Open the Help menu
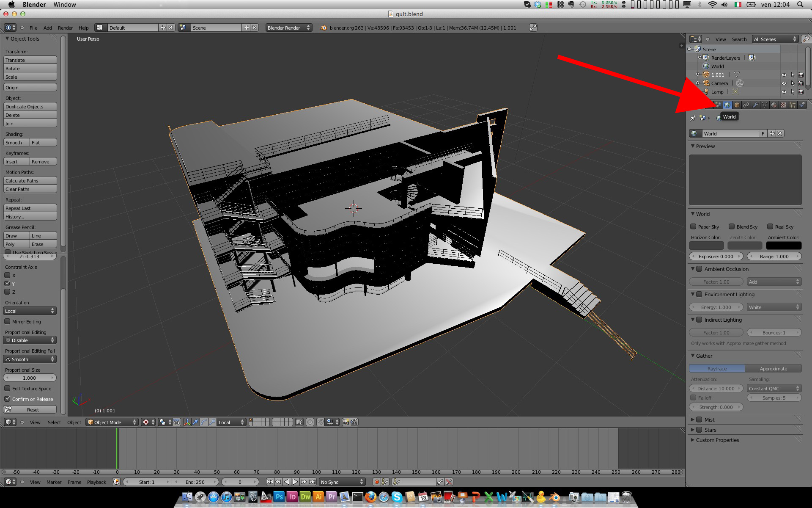The height and width of the screenshot is (508, 812). (83, 28)
